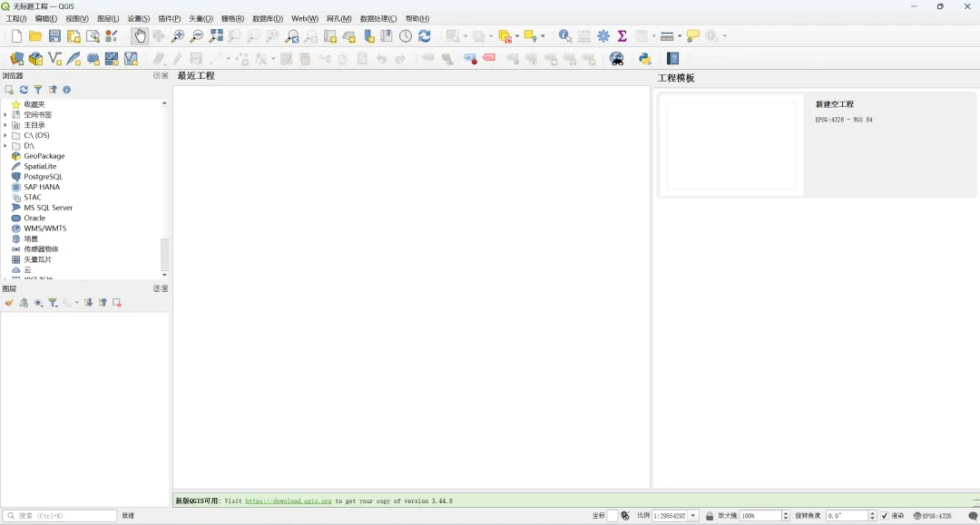980x525 pixels.
Task: Expand the D:\ drive node
Action: pos(5,145)
